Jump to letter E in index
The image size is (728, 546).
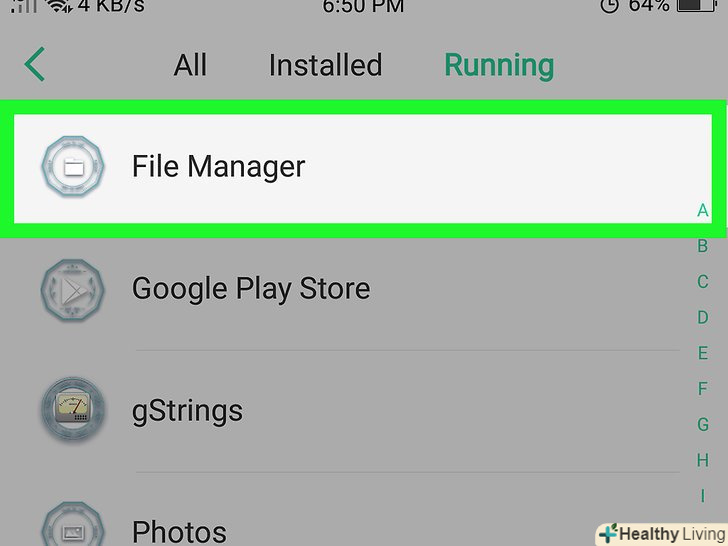(x=703, y=353)
